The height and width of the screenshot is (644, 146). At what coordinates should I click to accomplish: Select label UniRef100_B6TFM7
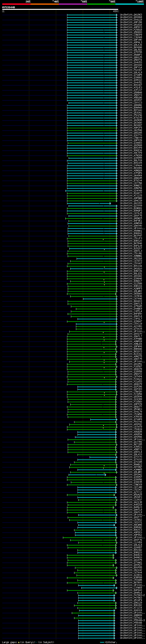point(131,236)
